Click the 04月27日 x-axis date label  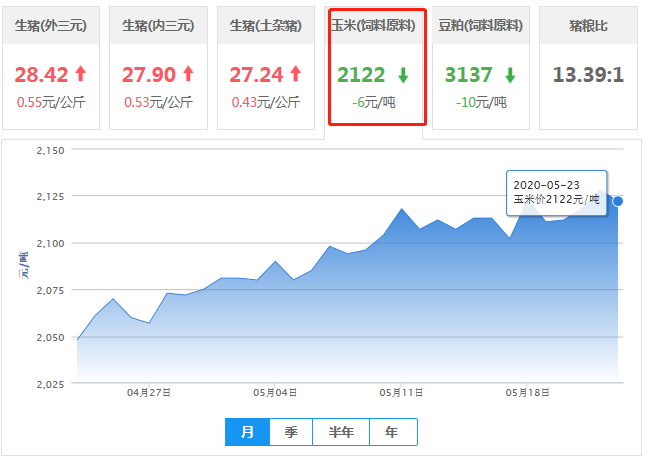[x=148, y=393]
